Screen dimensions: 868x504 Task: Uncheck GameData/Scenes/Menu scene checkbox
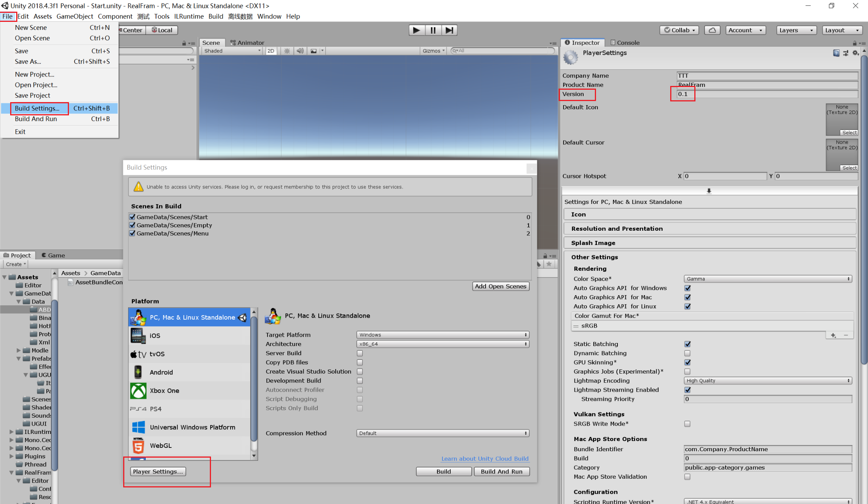click(132, 233)
